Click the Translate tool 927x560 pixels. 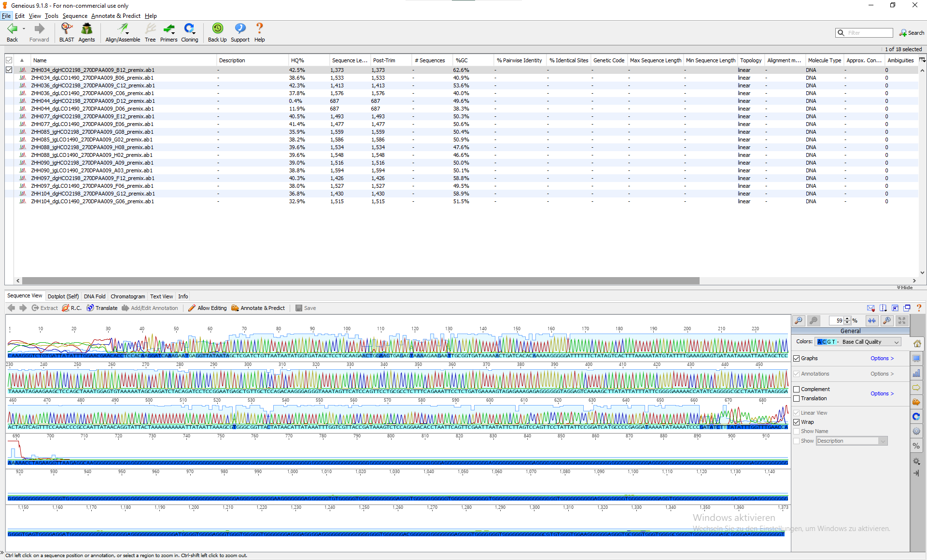click(102, 308)
